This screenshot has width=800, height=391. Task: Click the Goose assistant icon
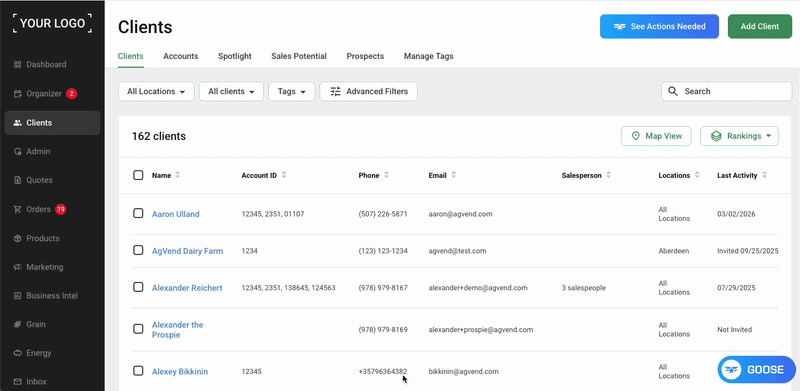point(732,370)
